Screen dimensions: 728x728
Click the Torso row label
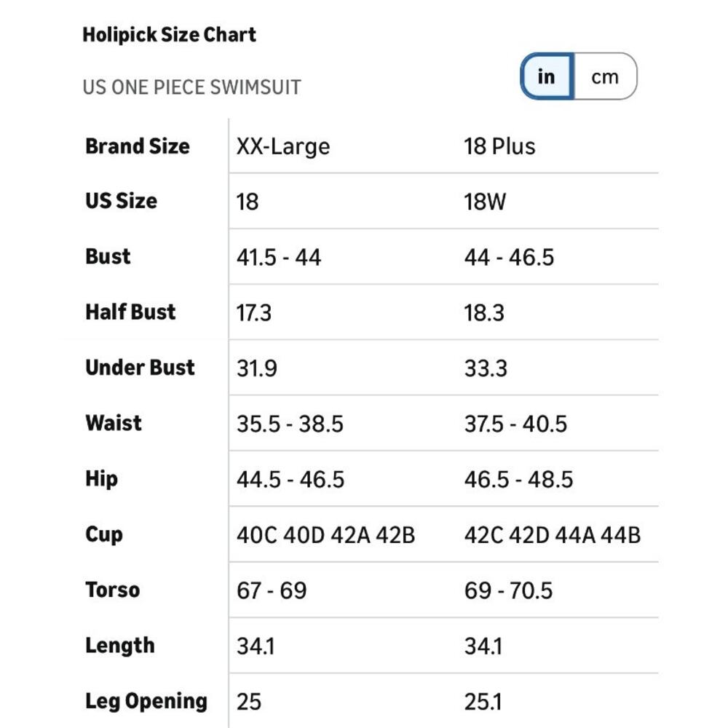click(x=113, y=590)
